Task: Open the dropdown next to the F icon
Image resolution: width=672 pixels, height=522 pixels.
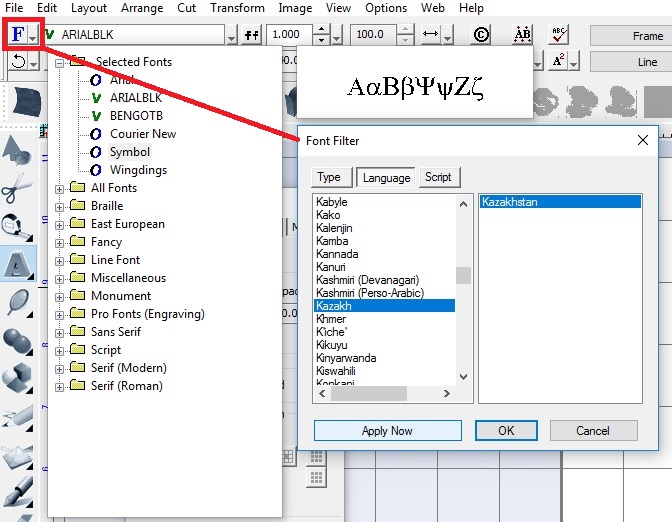Action: (33, 35)
